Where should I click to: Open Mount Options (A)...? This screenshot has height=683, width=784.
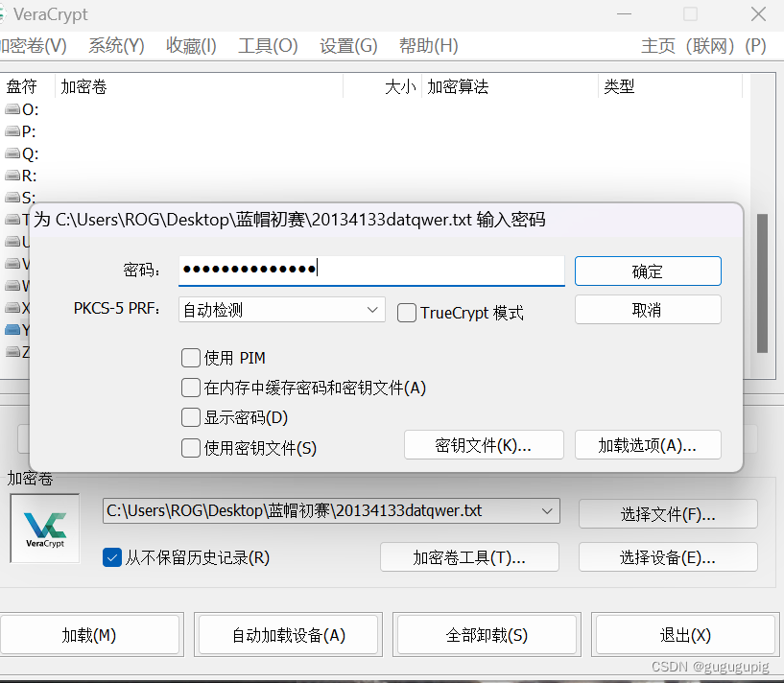648,444
